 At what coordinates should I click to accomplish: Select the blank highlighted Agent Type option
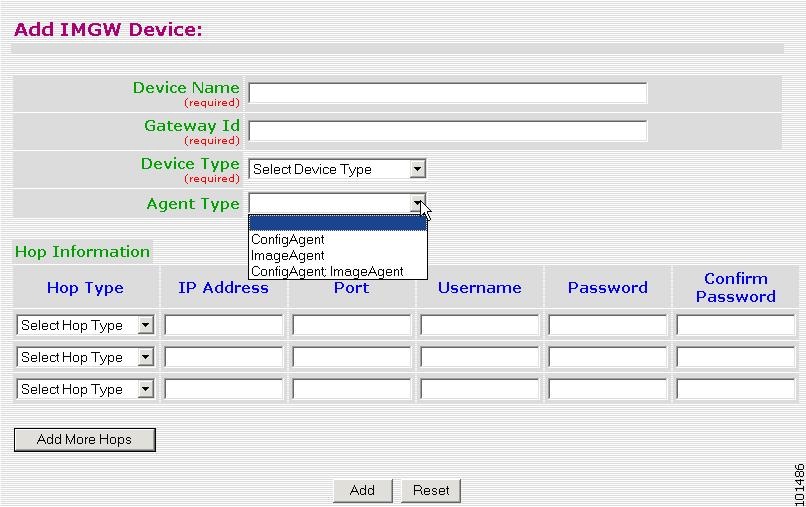(x=338, y=223)
